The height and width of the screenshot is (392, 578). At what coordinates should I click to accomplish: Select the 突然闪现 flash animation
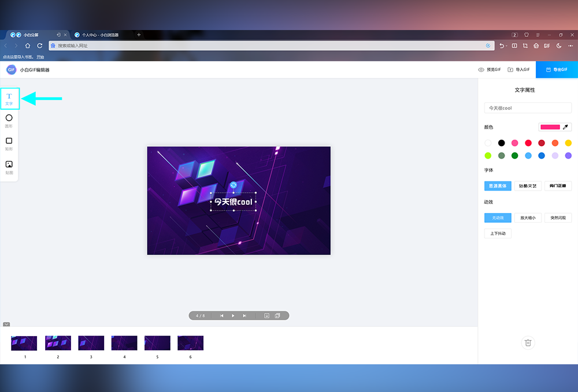click(x=558, y=218)
